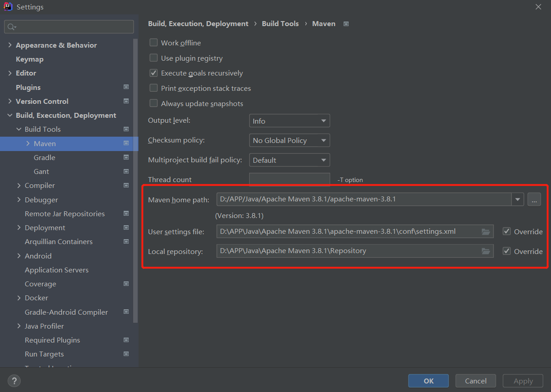Click the Local repository path field
Viewport: 551px width, 392px height.
[x=355, y=251]
